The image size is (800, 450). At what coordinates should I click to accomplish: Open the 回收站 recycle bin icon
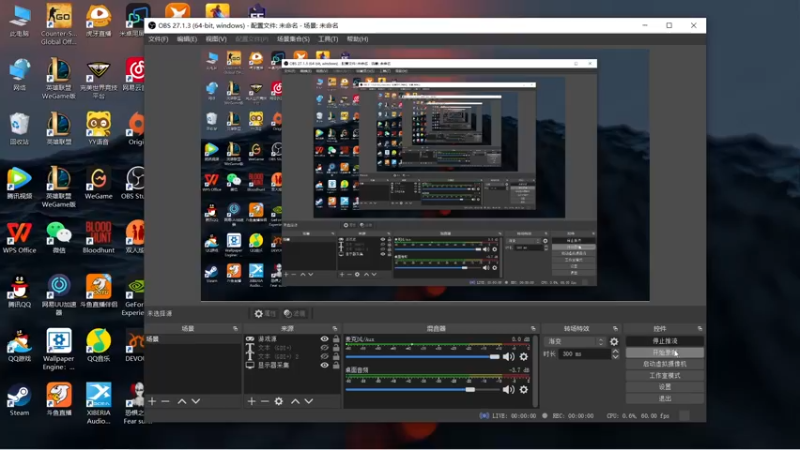[x=19, y=129]
